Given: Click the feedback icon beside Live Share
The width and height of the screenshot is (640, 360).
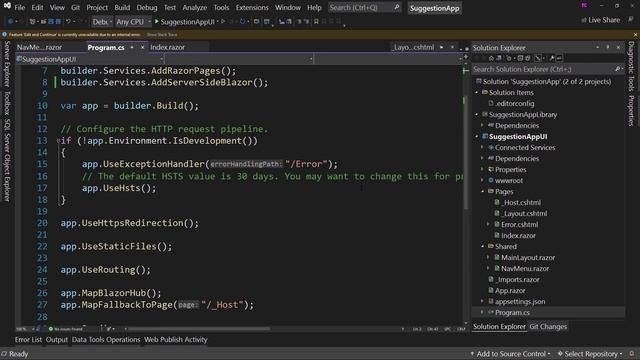Looking at the screenshot, I should [x=631, y=20].
